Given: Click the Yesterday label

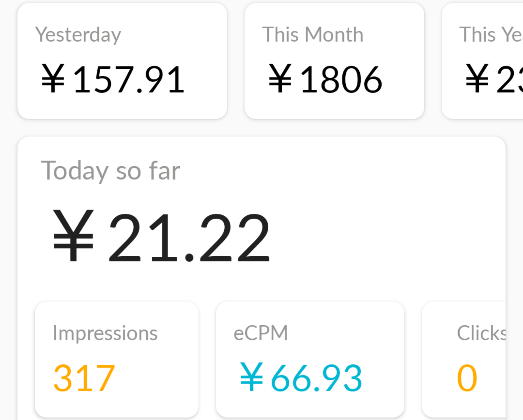Looking at the screenshot, I should (x=78, y=35).
